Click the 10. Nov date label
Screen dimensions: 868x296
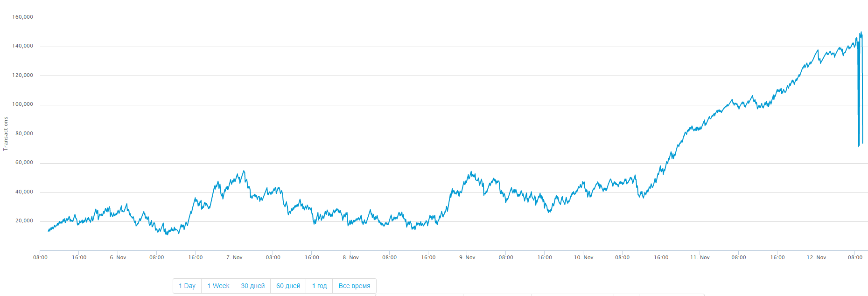584,257
